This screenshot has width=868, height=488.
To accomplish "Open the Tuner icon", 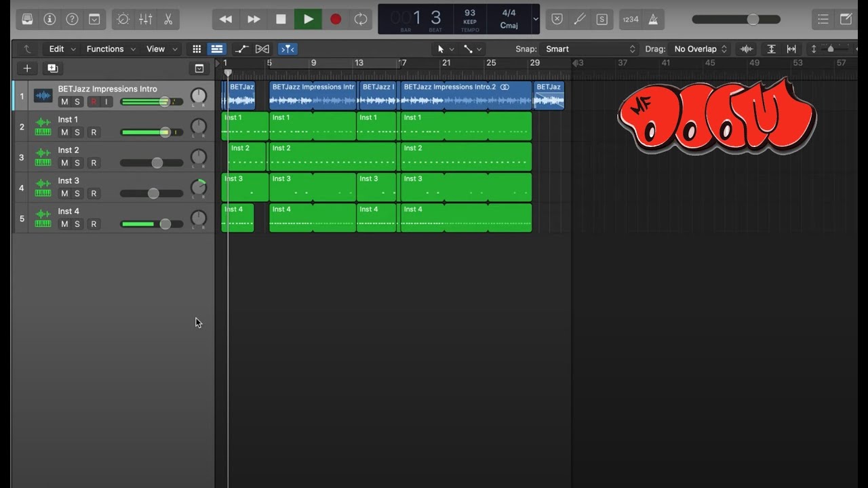I will (579, 19).
